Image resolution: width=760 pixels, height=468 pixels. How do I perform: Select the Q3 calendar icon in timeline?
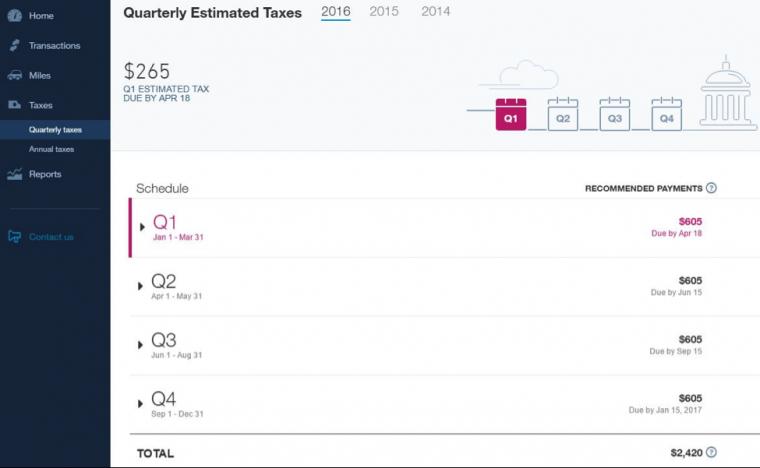615,114
